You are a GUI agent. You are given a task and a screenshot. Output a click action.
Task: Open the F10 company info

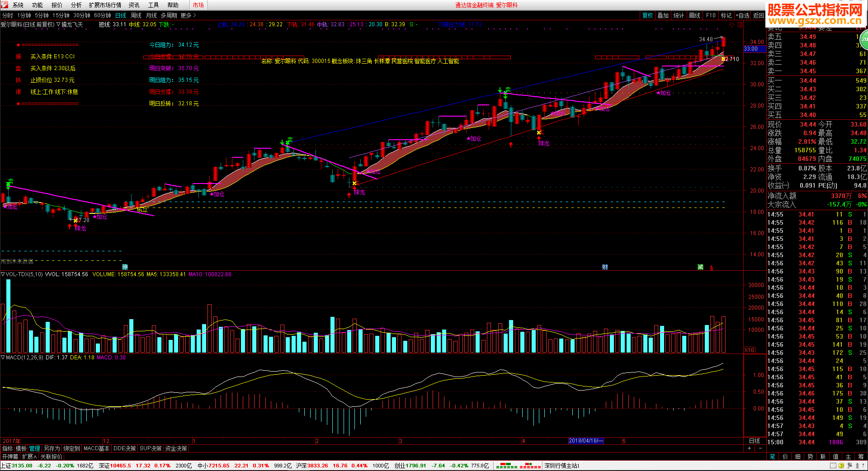[x=711, y=15]
